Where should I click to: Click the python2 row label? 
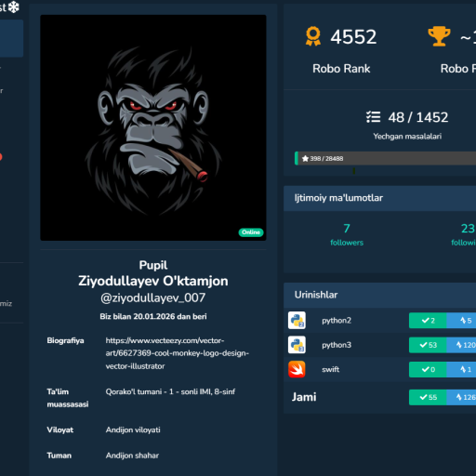(x=337, y=321)
